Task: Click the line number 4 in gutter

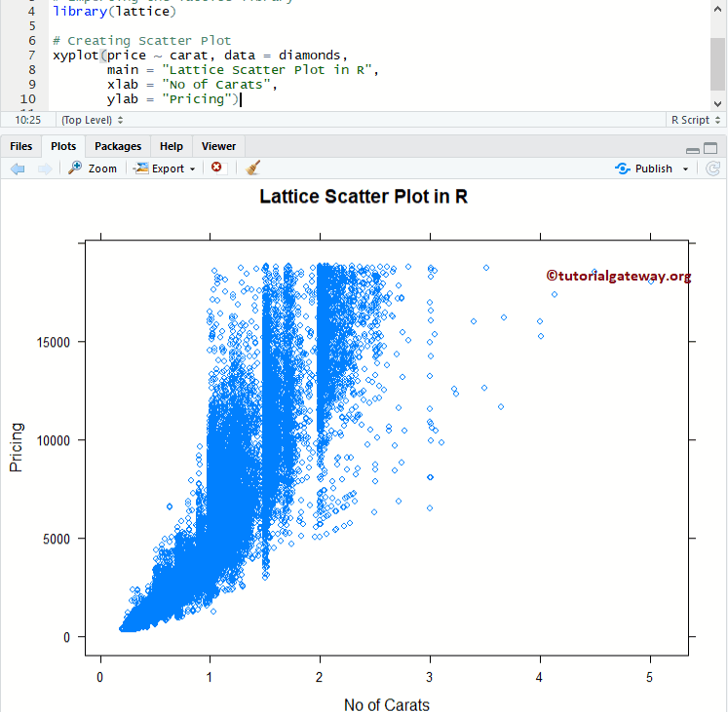Action: (31, 11)
